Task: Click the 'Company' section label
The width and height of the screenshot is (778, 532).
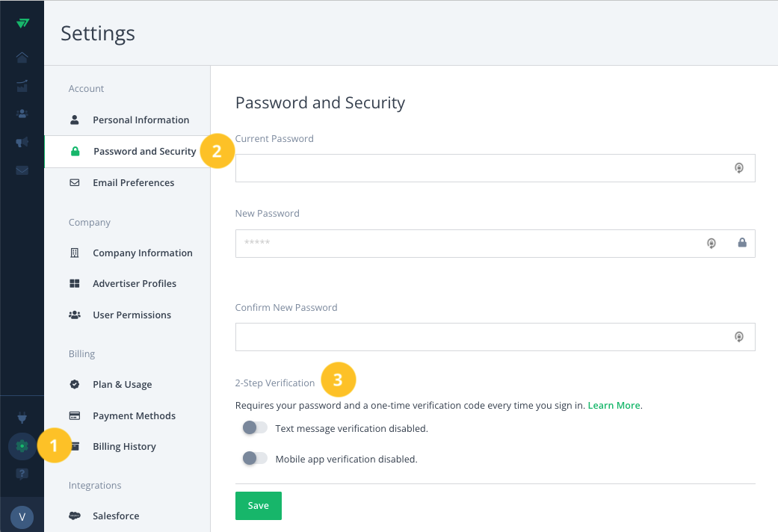Action: 90,223
